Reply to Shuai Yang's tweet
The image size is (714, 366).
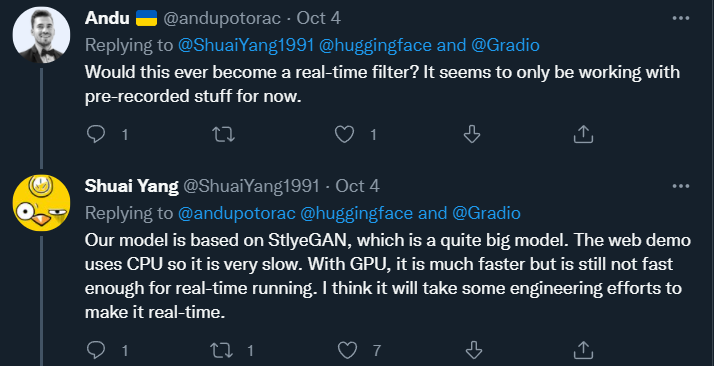(x=96, y=350)
